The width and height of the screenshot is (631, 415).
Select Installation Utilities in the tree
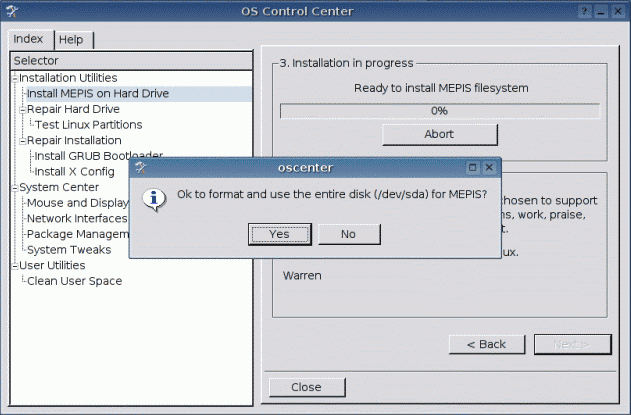click(68, 78)
